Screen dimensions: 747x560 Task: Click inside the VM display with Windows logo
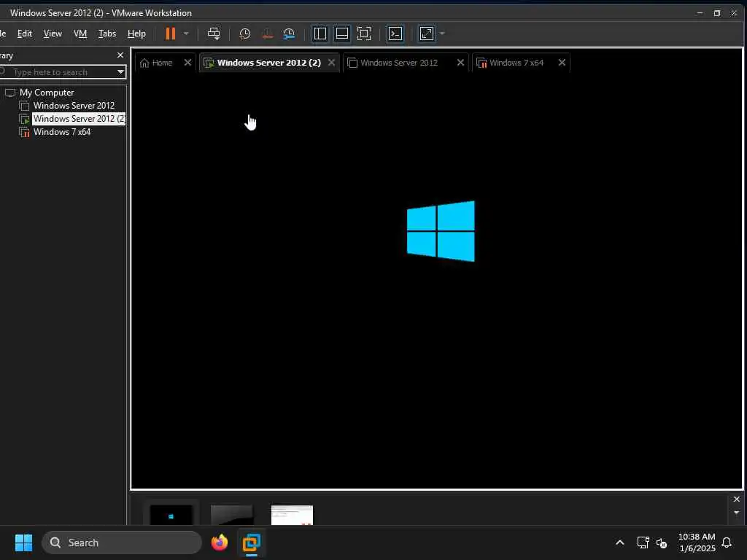point(441,231)
